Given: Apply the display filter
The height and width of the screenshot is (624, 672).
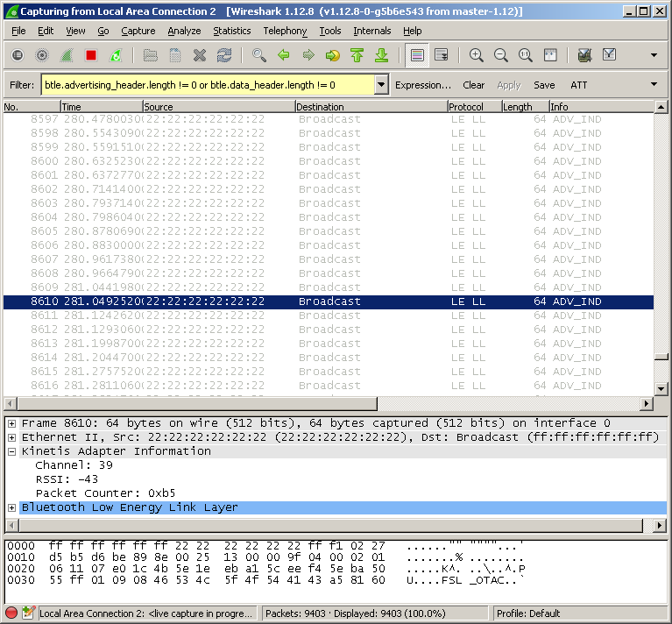Looking at the screenshot, I should (509, 85).
